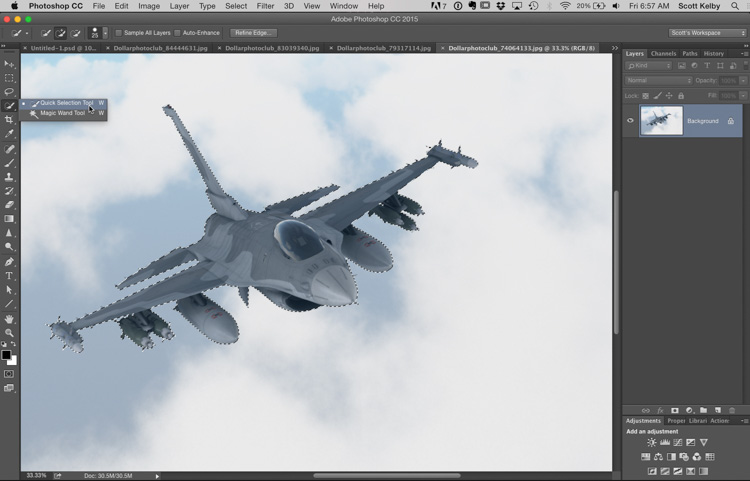Click the Background layer thumbnail

(661, 121)
